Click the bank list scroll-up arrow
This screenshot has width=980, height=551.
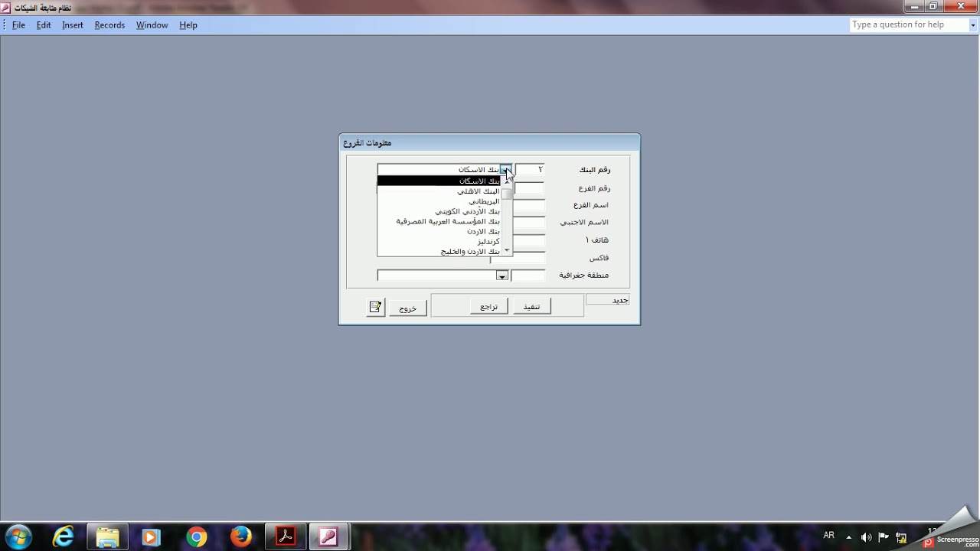pos(506,181)
